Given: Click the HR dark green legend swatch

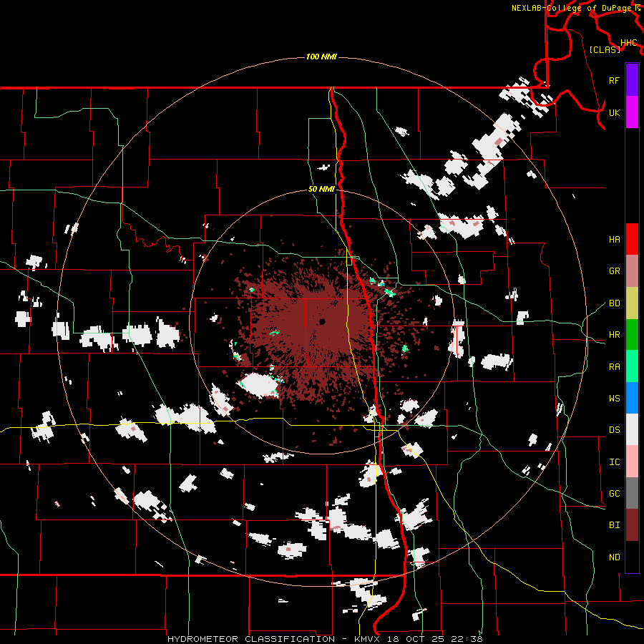Looking at the screenshot, I should pyautogui.click(x=632, y=334).
